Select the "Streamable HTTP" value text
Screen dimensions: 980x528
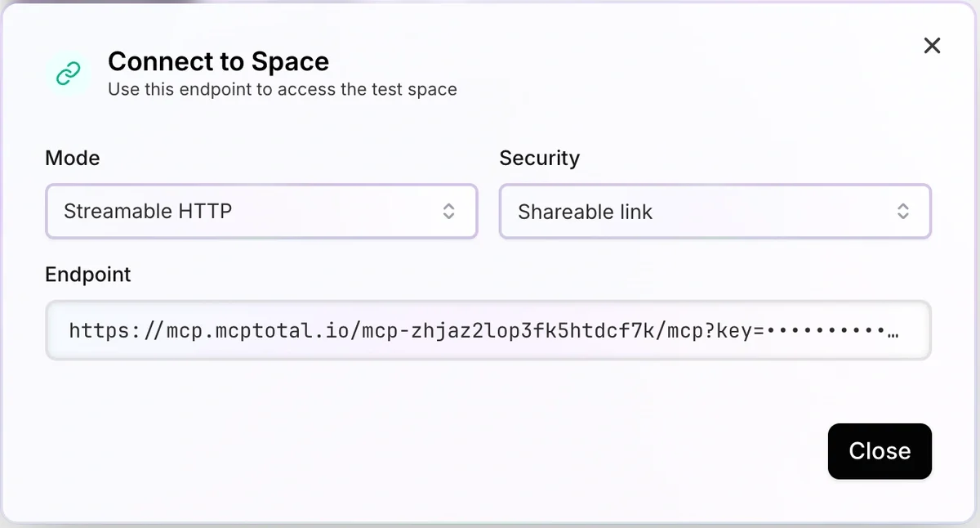pos(148,212)
